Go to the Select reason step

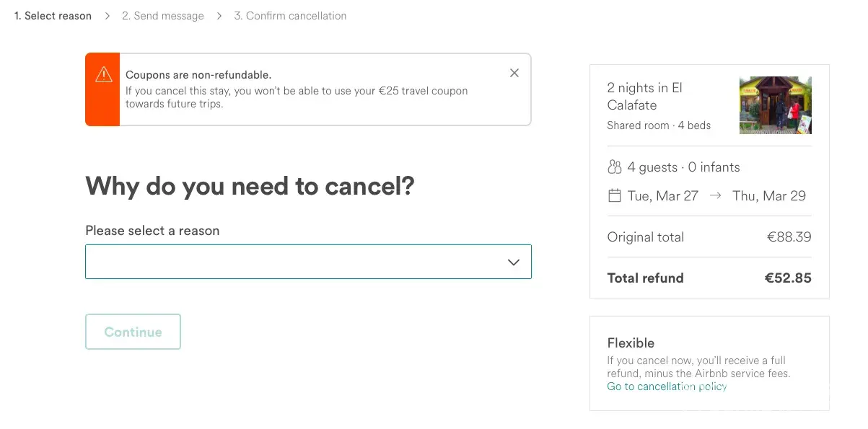(x=53, y=16)
